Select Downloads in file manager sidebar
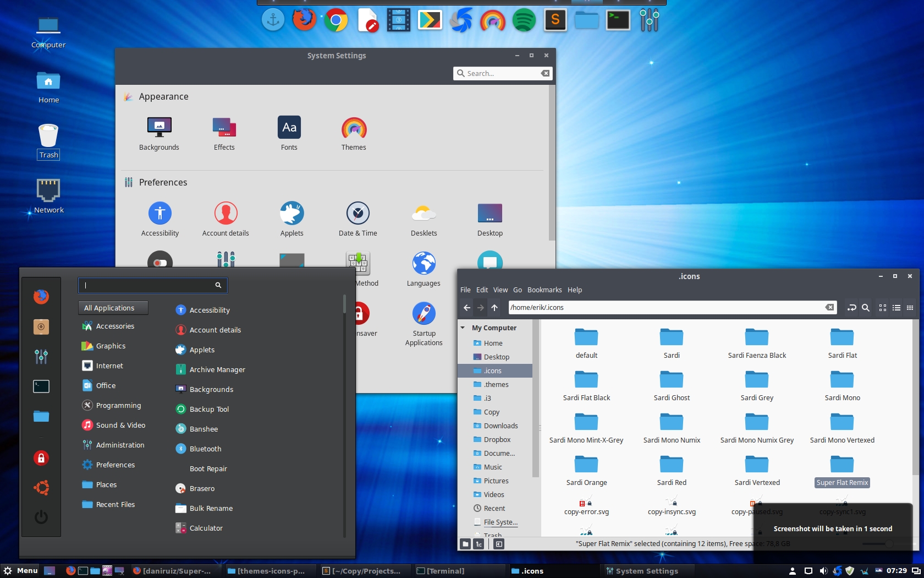 (x=495, y=426)
